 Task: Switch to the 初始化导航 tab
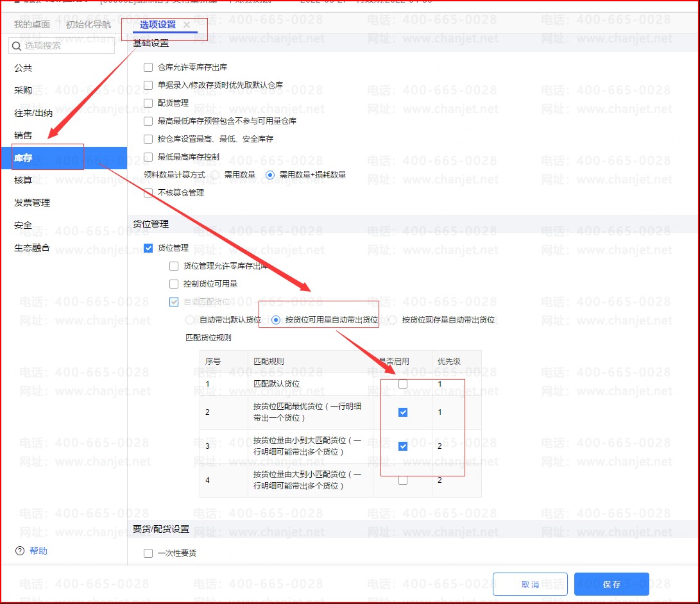coord(89,24)
